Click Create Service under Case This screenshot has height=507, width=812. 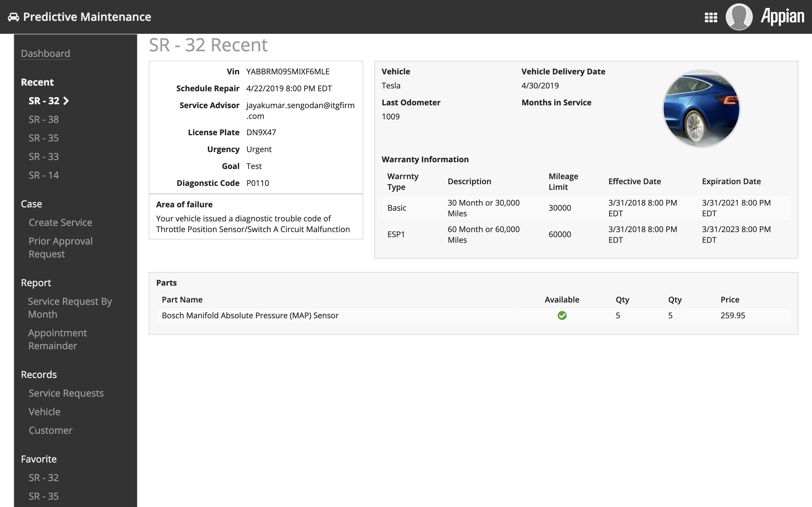[x=60, y=223]
